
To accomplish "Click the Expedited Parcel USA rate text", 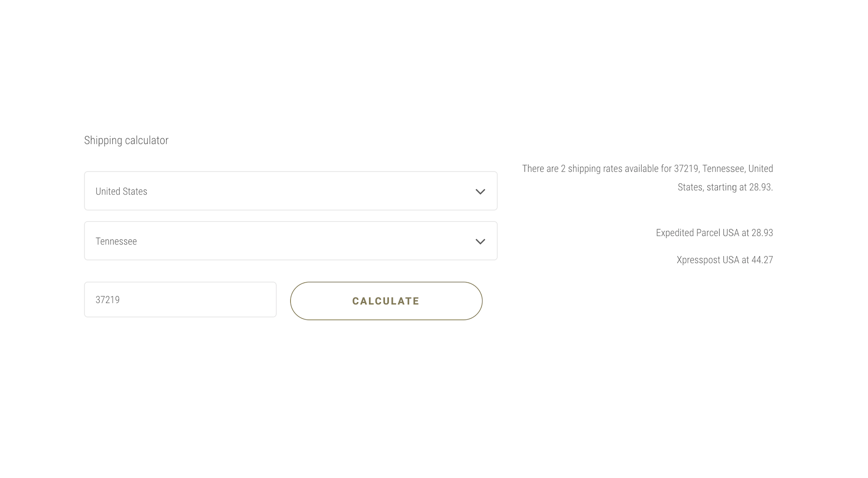I will [x=714, y=232].
